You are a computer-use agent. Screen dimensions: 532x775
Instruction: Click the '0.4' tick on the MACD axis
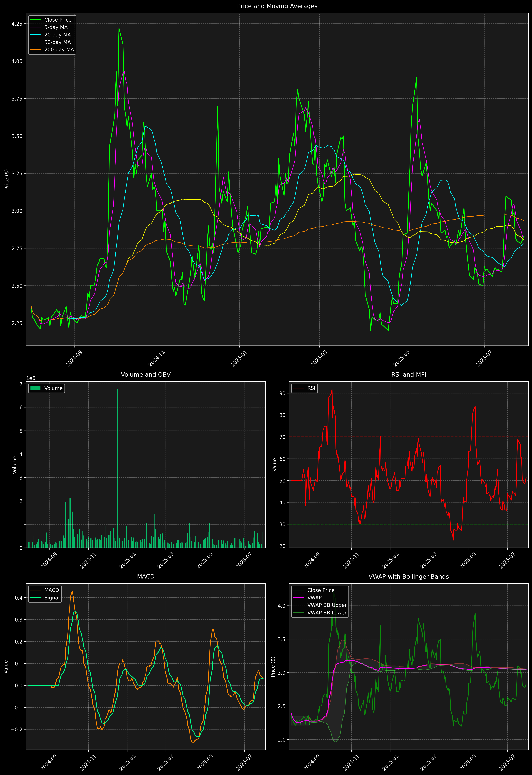tap(19, 598)
